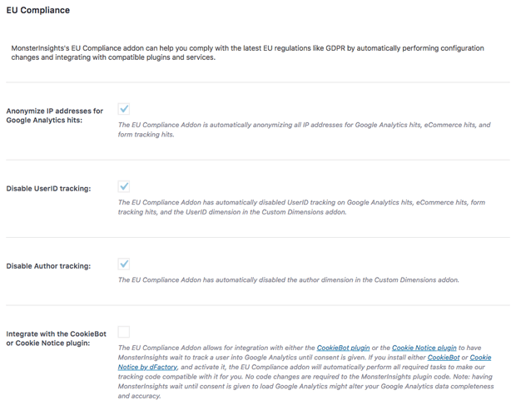The height and width of the screenshot is (420, 516).
Task: Click "MonsterInsights's" at the intro paragraph start
Action: (41, 48)
